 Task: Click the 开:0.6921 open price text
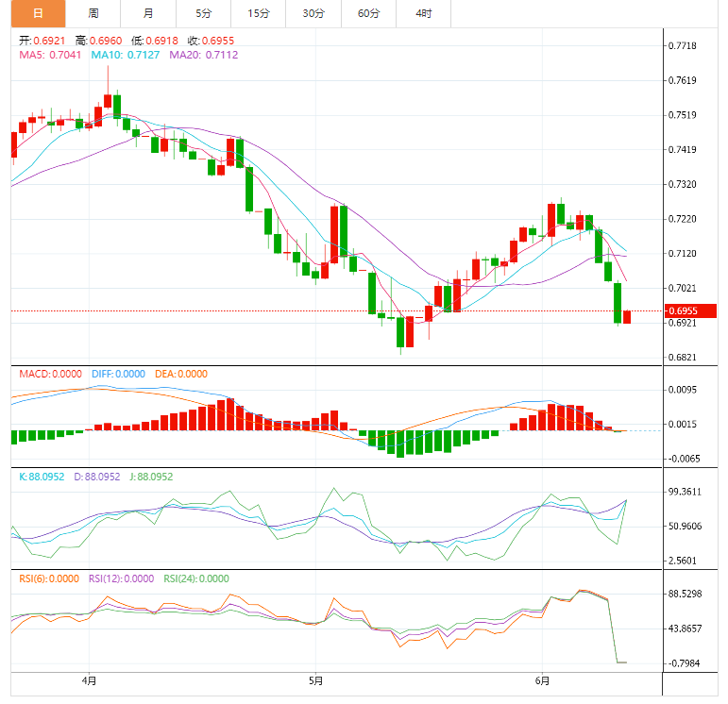pyautogui.click(x=42, y=41)
